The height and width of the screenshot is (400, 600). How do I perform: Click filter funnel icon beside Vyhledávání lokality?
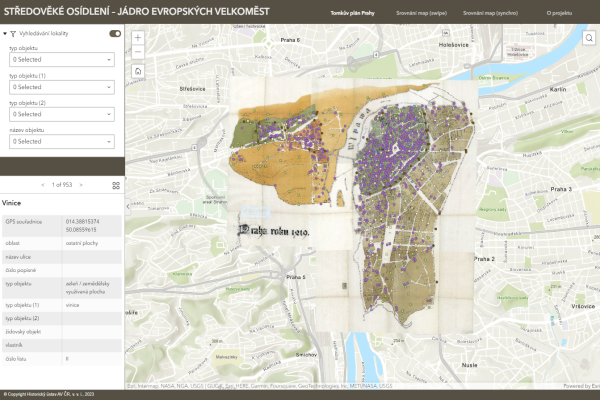pos(13,34)
